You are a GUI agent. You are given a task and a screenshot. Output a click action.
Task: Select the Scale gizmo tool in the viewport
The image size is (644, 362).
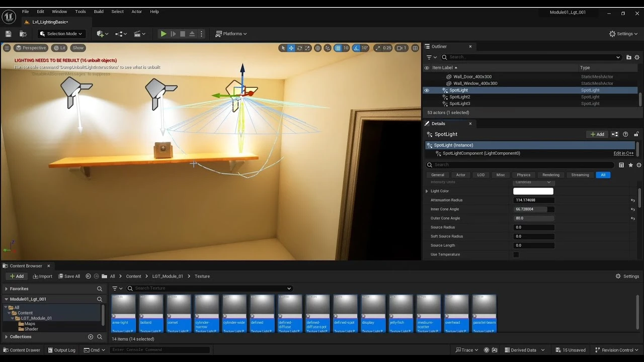[308, 48]
